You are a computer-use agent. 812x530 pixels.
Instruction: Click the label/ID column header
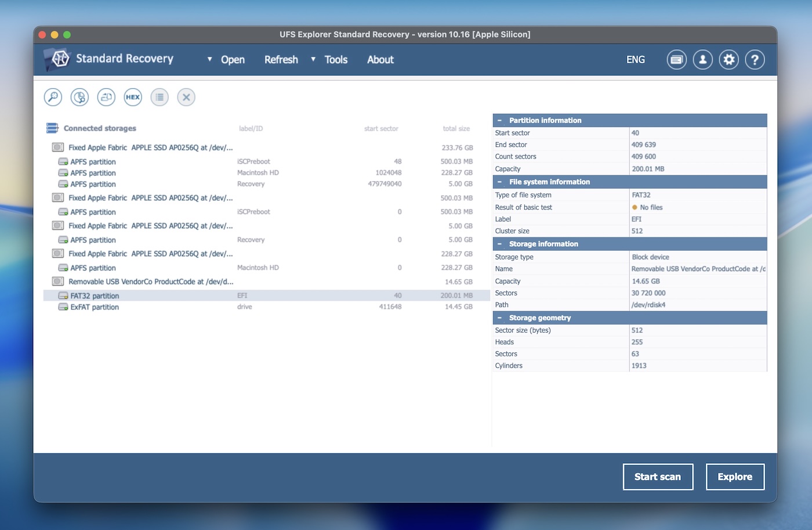tap(251, 128)
